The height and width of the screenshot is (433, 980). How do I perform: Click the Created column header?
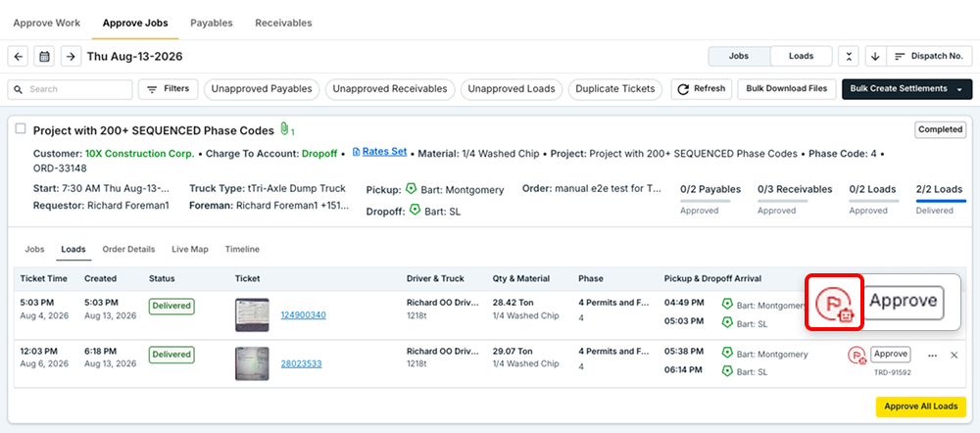[x=101, y=278]
